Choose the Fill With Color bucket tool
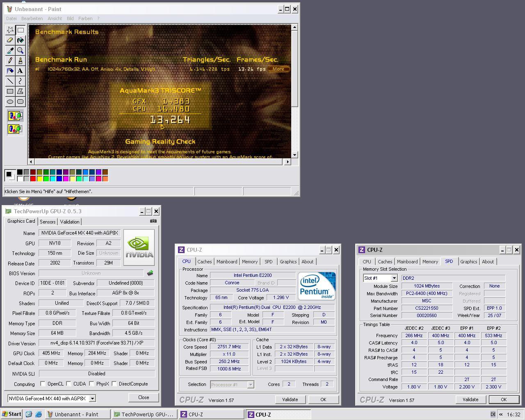This screenshot has height=420, width=525. point(20,40)
